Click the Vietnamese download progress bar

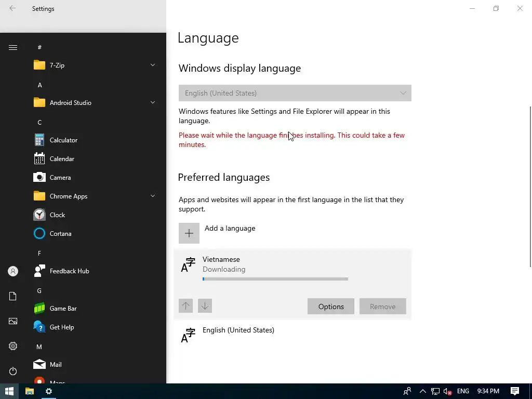coord(275,279)
